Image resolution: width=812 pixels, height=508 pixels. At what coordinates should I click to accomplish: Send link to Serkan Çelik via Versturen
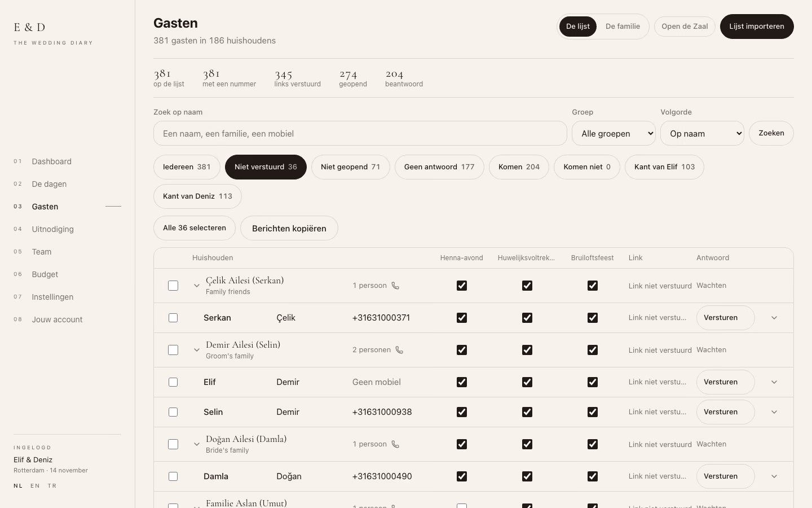coord(725,318)
